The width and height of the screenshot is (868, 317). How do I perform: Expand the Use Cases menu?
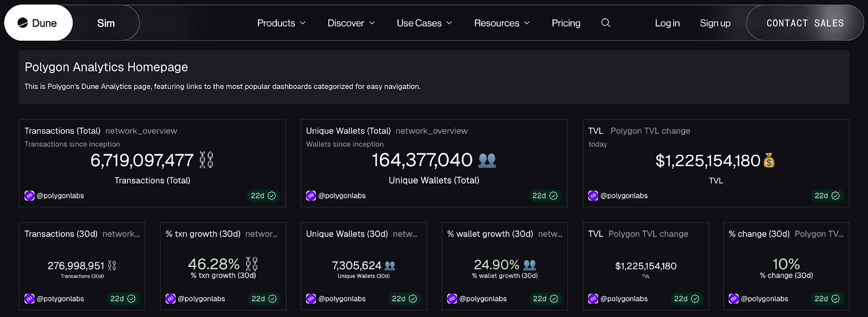click(424, 23)
